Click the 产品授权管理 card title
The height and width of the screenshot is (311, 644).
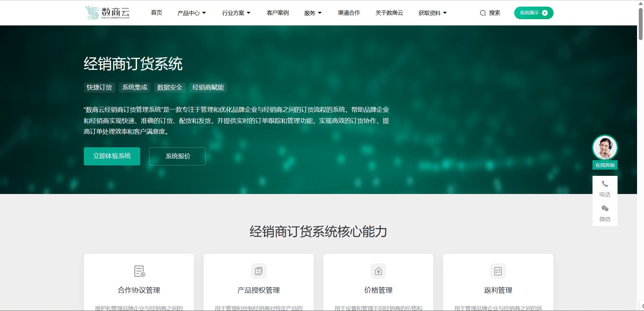(x=259, y=290)
